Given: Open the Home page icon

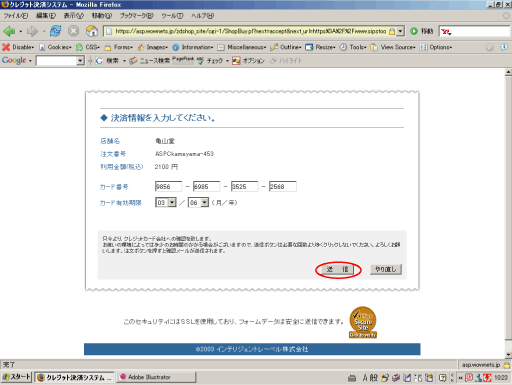Looking at the screenshot, I should click(x=92, y=31).
